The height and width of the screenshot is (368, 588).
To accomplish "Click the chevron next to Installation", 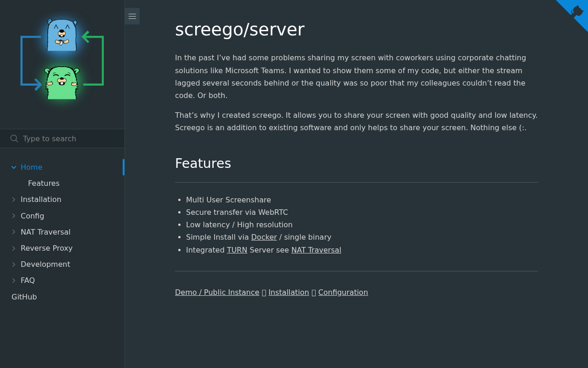I will pos(12,199).
